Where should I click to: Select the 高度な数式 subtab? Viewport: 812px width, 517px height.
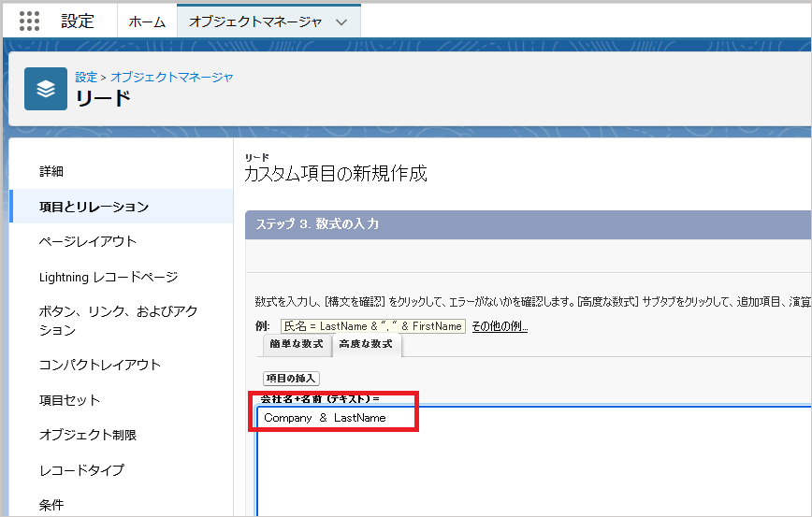pos(366,344)
